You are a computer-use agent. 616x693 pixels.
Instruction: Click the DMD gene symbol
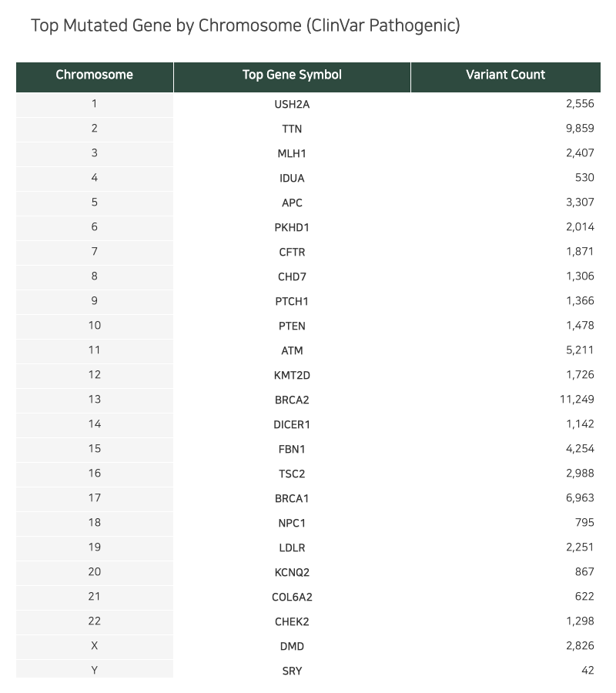(292, 646)
